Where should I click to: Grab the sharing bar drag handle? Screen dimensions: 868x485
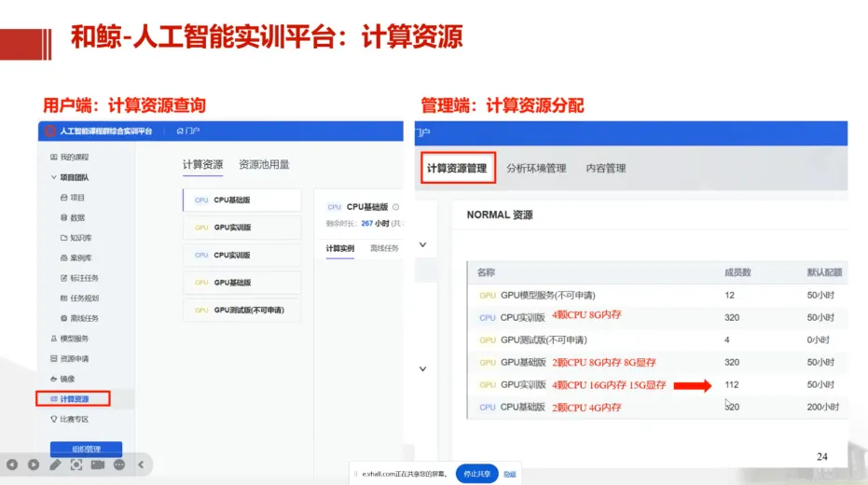click(x=355, y=474)
